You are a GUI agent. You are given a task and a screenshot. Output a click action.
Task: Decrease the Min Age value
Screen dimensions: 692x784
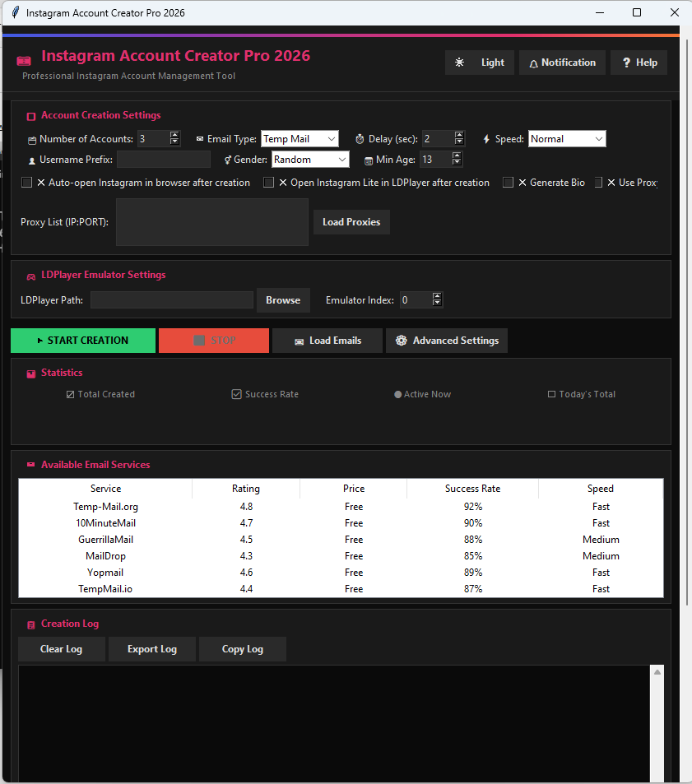457,163
